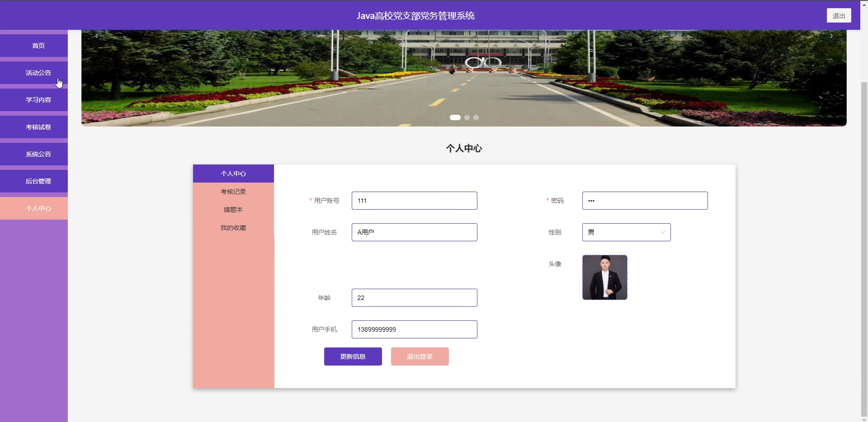The image size is (868, 422).
Task: Click the 更新信息 button
Action: click(x=353, y=356)
